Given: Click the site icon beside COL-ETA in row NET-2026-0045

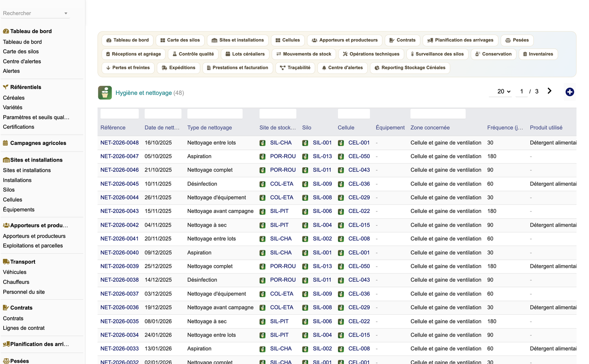Looking at the screenshot, I should tap(263, 184).
